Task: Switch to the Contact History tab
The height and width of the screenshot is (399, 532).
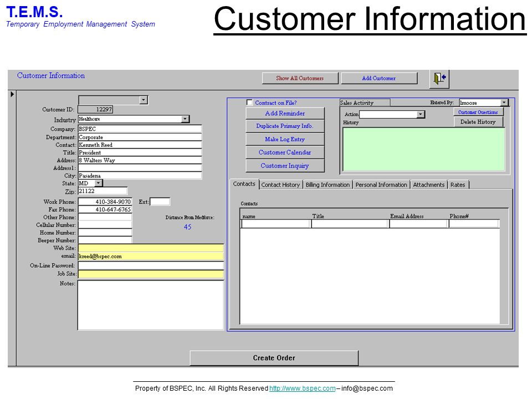Action: click(x=280, y=185)
